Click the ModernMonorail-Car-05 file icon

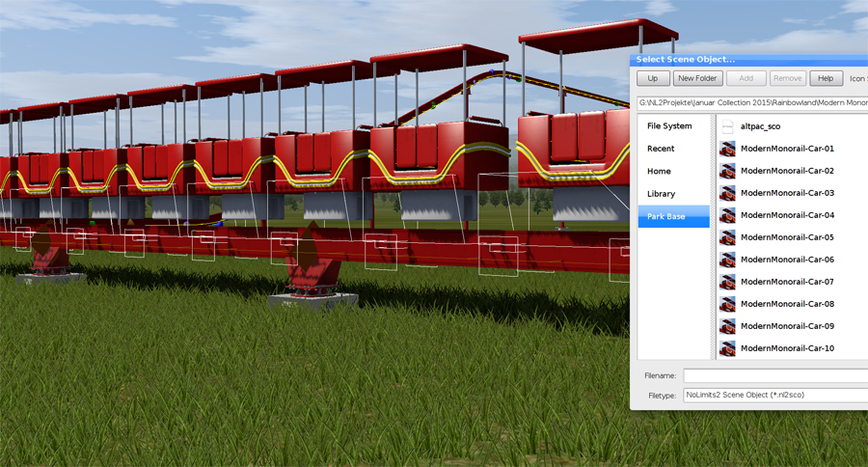[728, 237]
